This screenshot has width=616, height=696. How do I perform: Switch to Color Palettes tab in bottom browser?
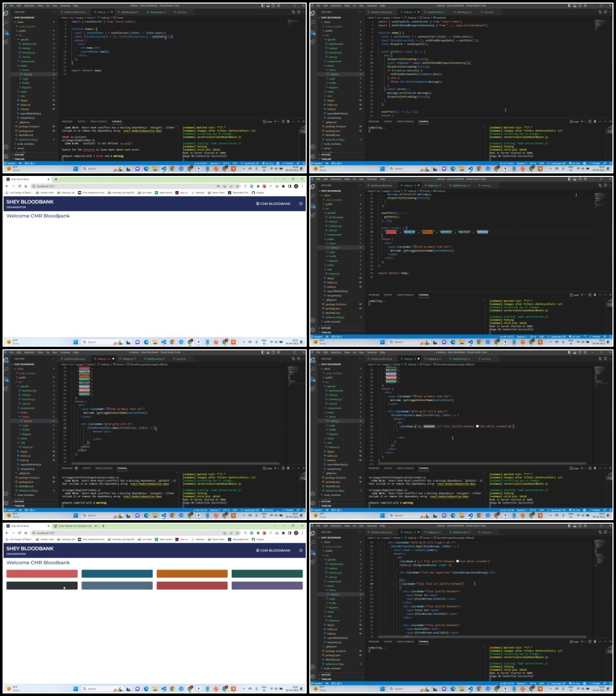tap(75, 526)
